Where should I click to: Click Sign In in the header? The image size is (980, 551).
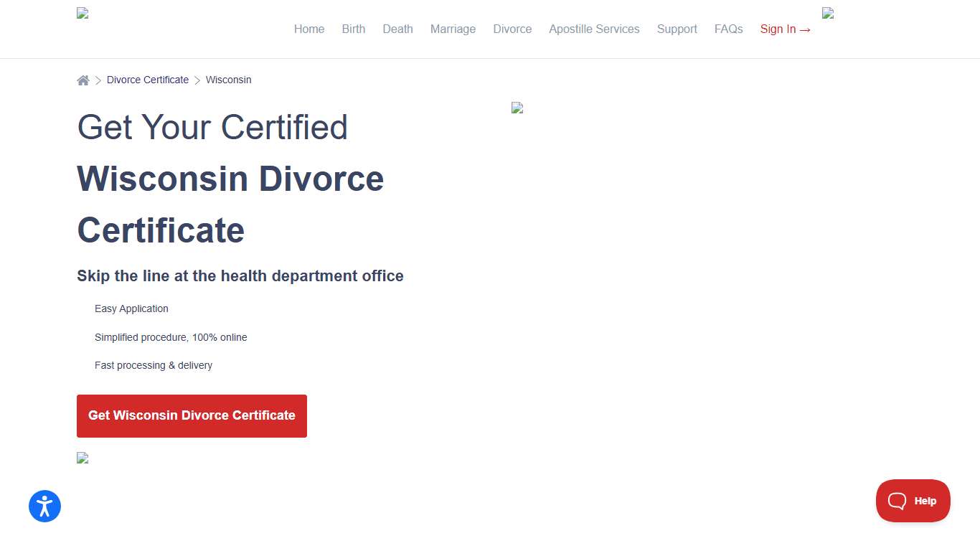click(785, 29)
